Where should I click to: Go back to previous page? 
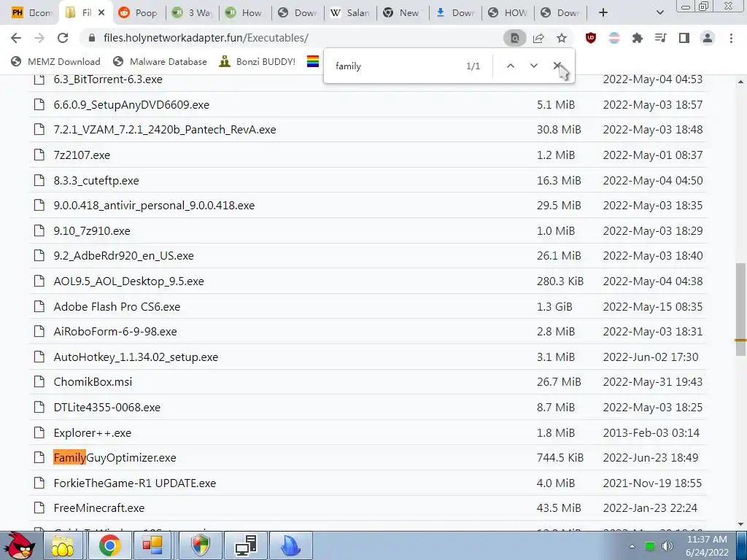[16, 38]
